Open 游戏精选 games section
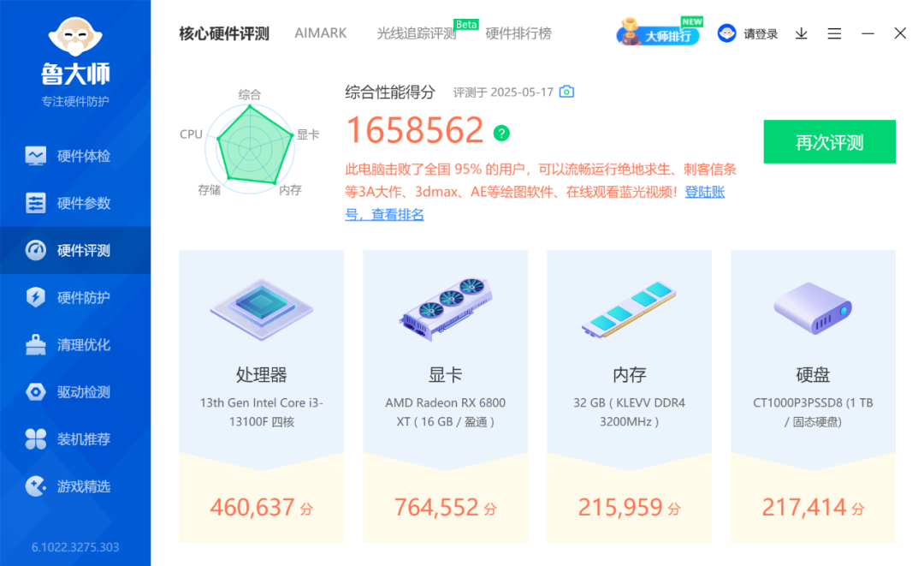 75,486
